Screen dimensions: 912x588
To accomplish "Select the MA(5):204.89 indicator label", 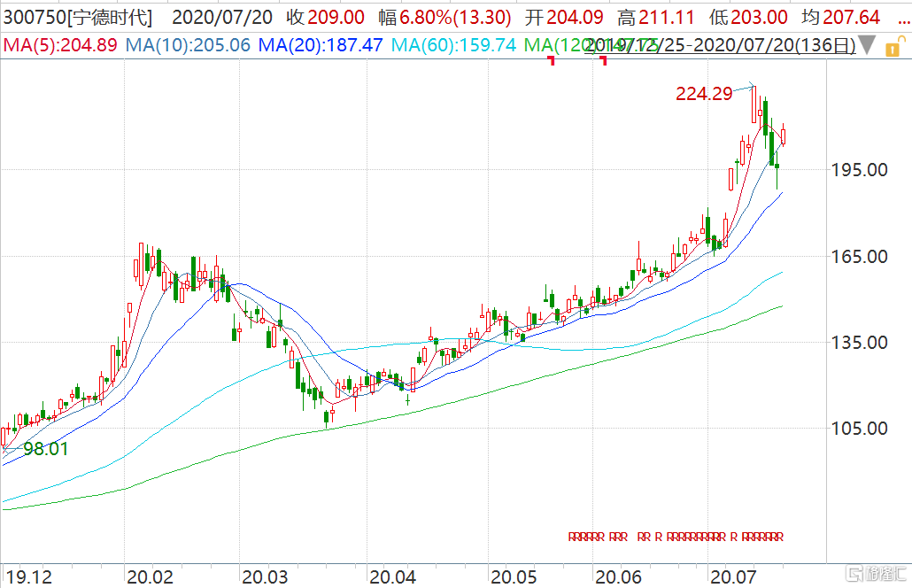I will (60, 45).
